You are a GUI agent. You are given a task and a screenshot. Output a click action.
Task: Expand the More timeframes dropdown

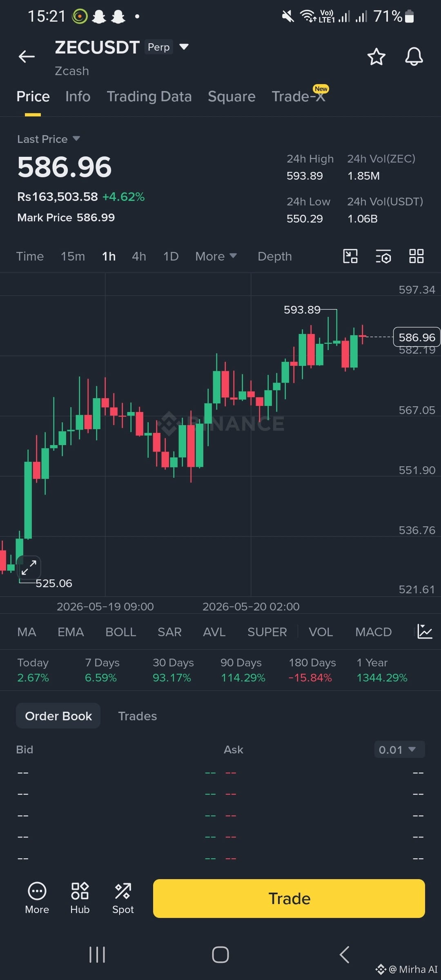[216, 256]
